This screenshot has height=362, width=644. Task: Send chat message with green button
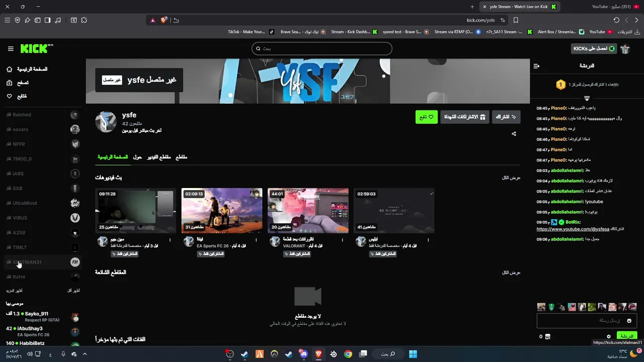626,336
